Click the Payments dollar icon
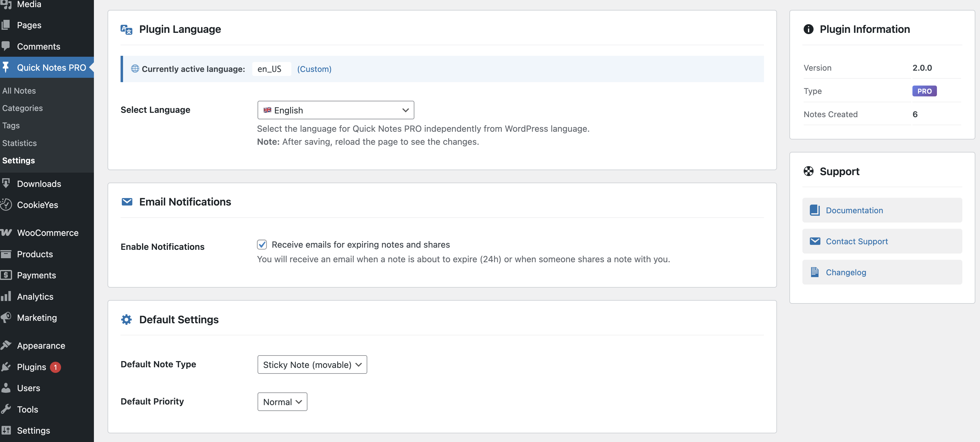This screenshot has height=442, width=980. point(6,275)
